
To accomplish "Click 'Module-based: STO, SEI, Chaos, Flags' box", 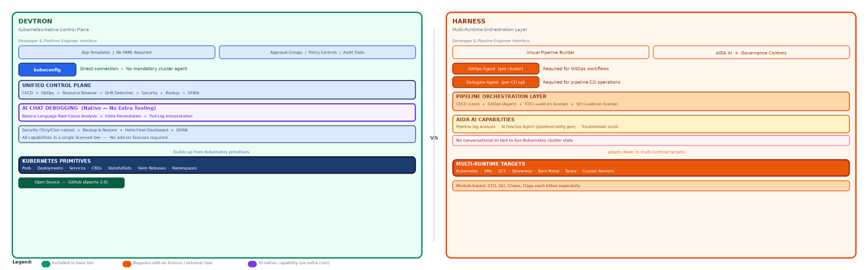I will tap(651, 186).
